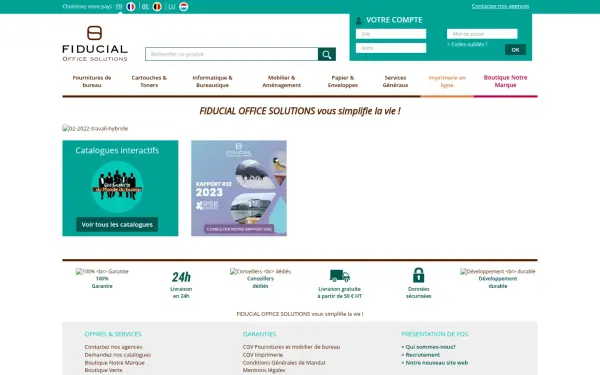
Task: Focus the product search field
Action: click(x=232, y=54)
